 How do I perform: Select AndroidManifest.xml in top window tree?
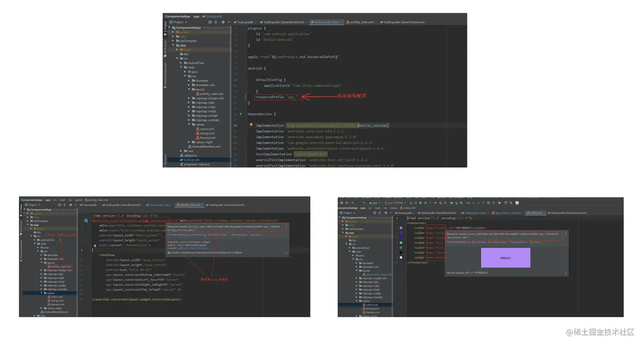pos(204,147)
